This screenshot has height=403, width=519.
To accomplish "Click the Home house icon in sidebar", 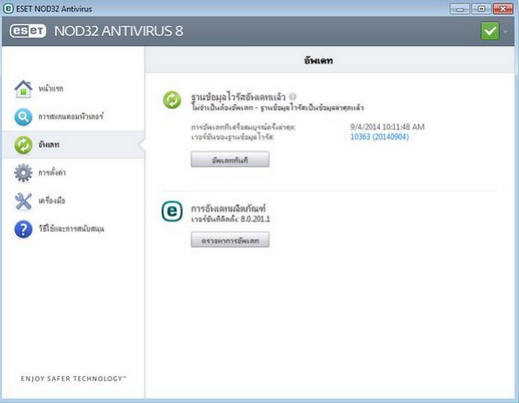I will (23, 89).
